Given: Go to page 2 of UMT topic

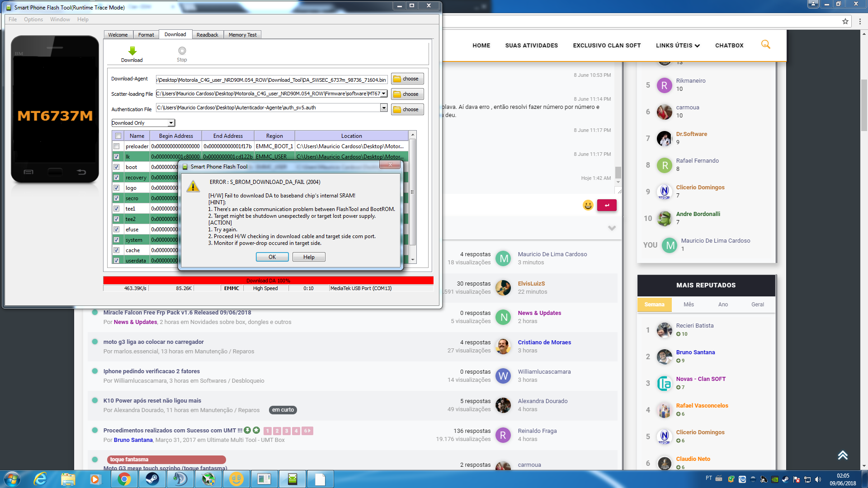Looking at the screenshot, I should pyautogui.click(x=277, y=431).
